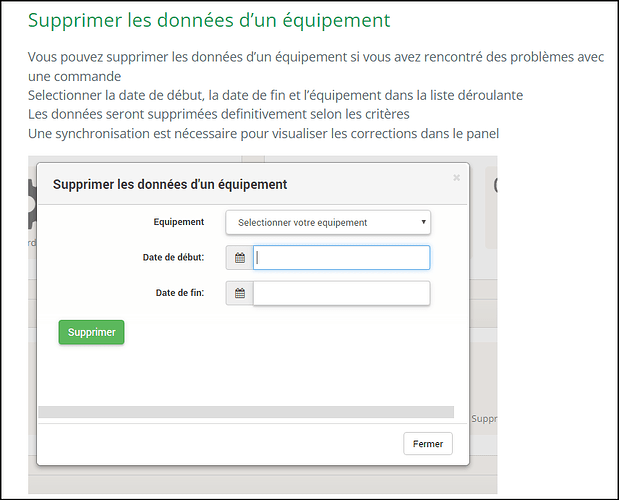Focus the Date de début input field
The image size is (619, 500).
(x=341, y=258)
